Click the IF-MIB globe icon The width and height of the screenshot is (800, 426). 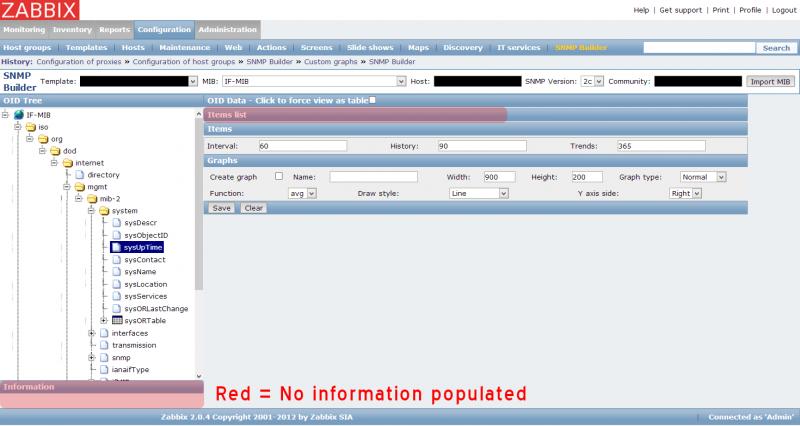coord(19,115)
